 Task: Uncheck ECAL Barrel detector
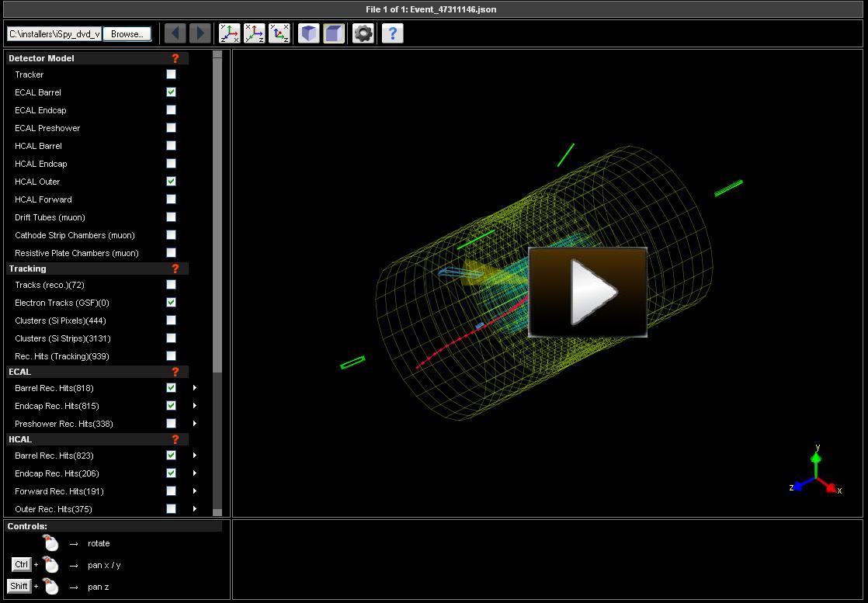pyautogui.click(x=171, y=92)
